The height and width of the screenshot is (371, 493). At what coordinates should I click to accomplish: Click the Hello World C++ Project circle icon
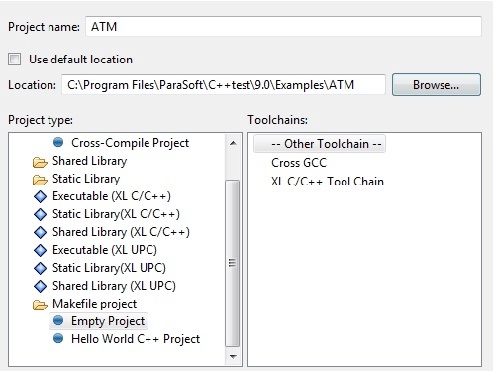[58, 338]
